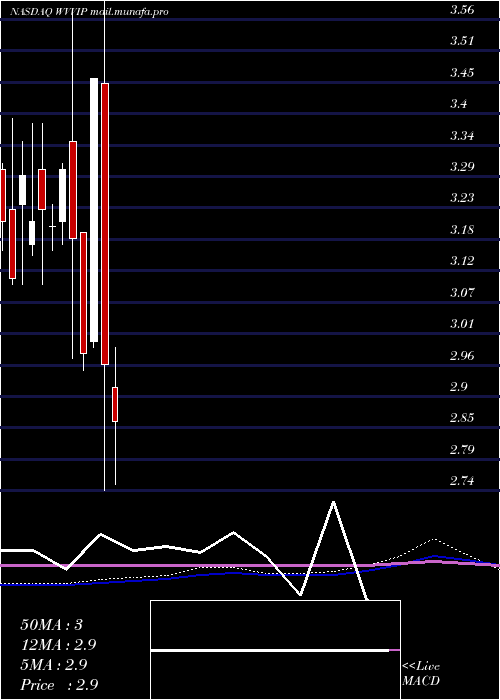Select the 2.74 price axis label
Image resolution: width=500 pixels, height=700 pixels.
tap(462, 481)
